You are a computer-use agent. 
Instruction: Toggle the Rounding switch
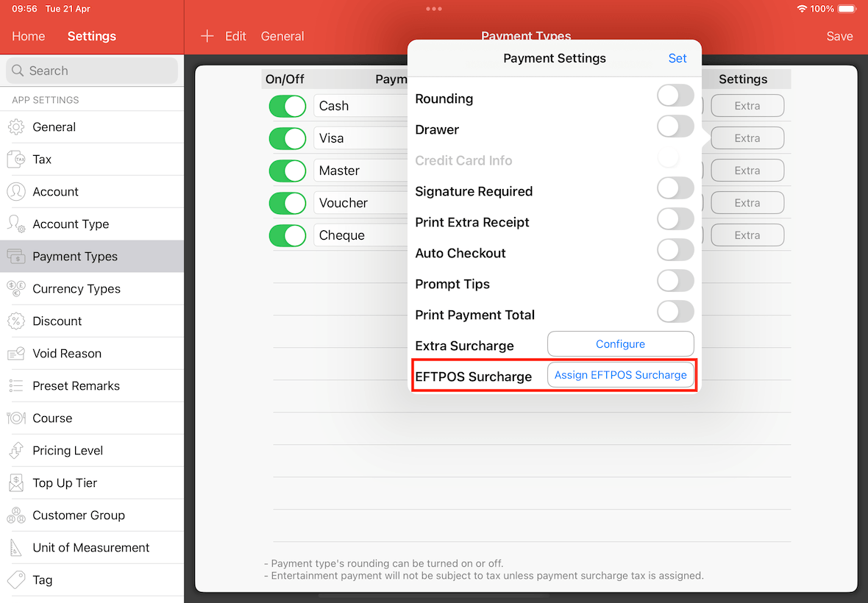coord(675,96)
